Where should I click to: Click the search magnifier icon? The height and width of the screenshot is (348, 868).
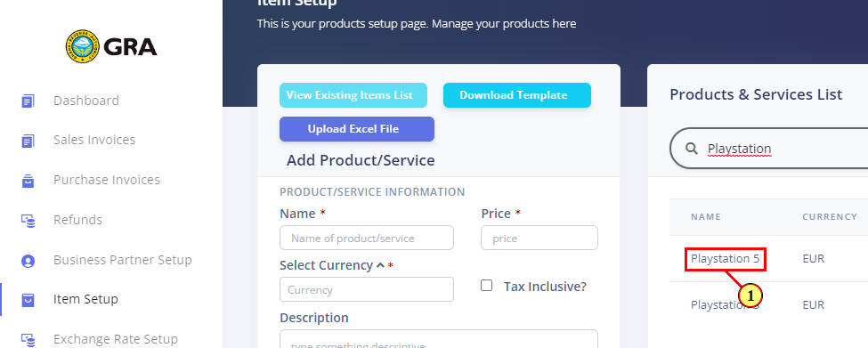click(x=692, y=149)
